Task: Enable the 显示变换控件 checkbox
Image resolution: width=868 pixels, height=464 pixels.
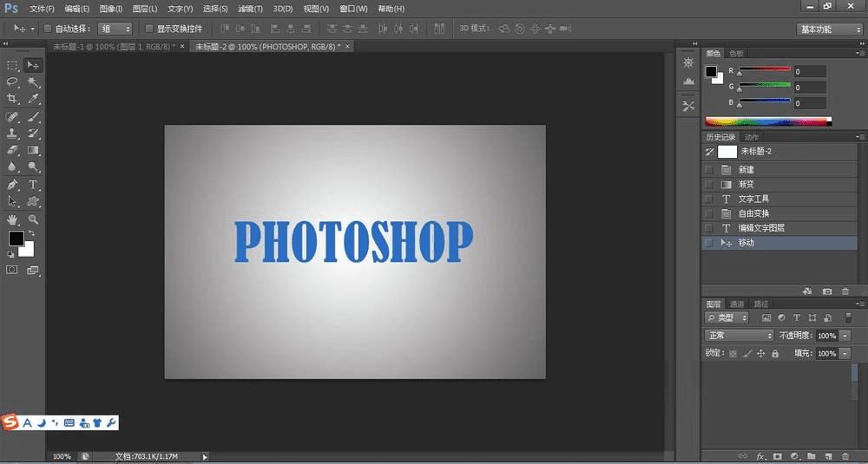Action: 149,29
